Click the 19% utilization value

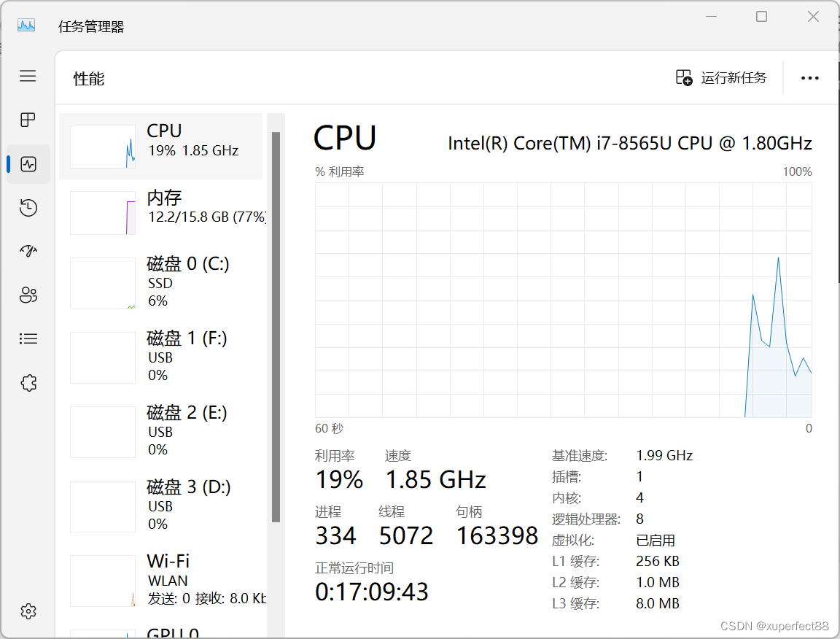point(340,479)
